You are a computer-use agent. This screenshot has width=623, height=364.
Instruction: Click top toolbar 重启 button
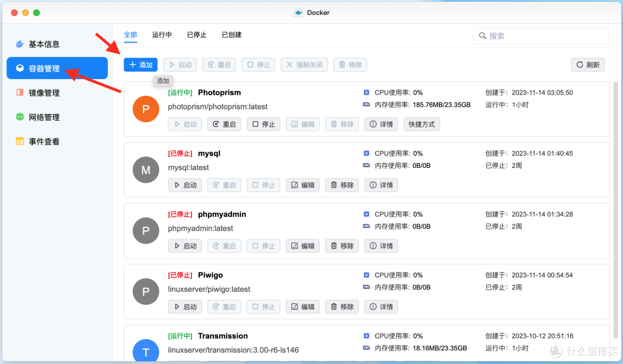[219, 65]
